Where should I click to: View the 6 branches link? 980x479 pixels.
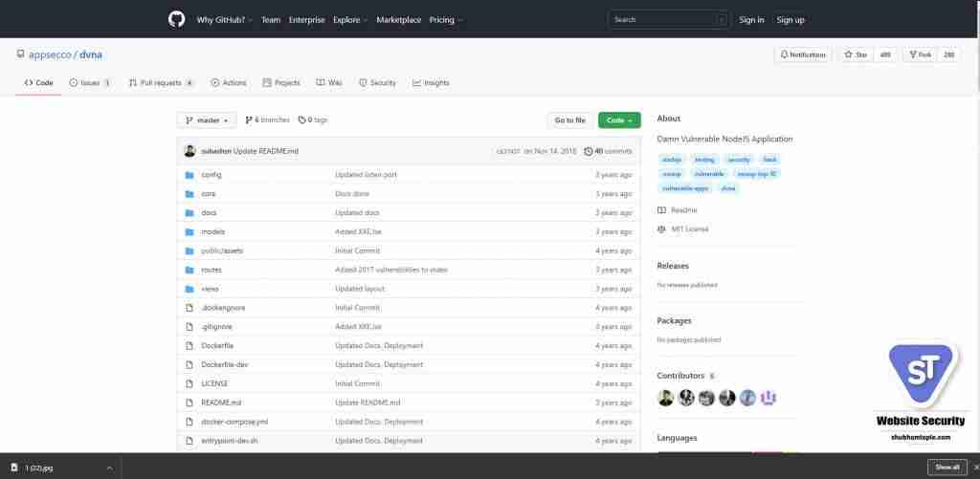pos(268,120)
